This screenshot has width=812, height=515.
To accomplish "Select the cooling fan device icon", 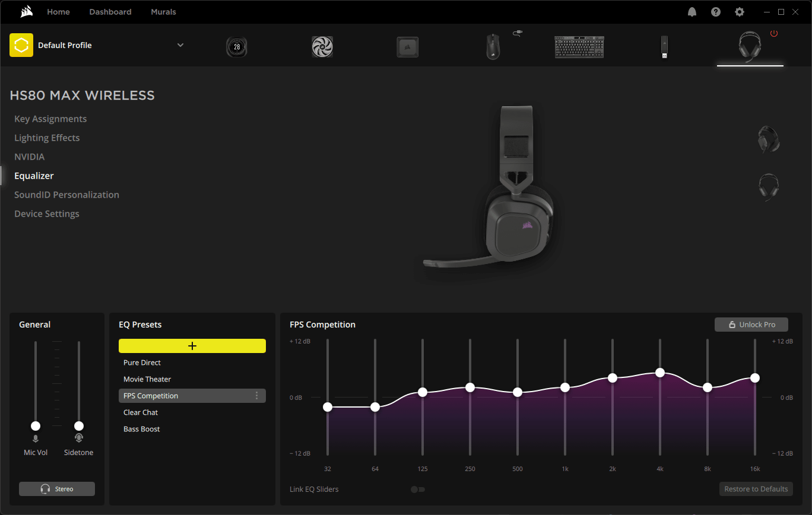I will (x=322, y=47).
